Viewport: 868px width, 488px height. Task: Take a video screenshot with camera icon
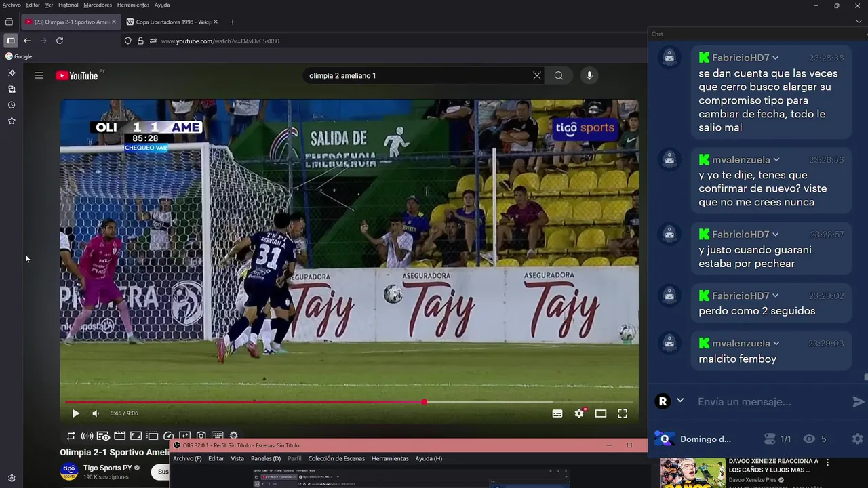click(x=201, y=436)
